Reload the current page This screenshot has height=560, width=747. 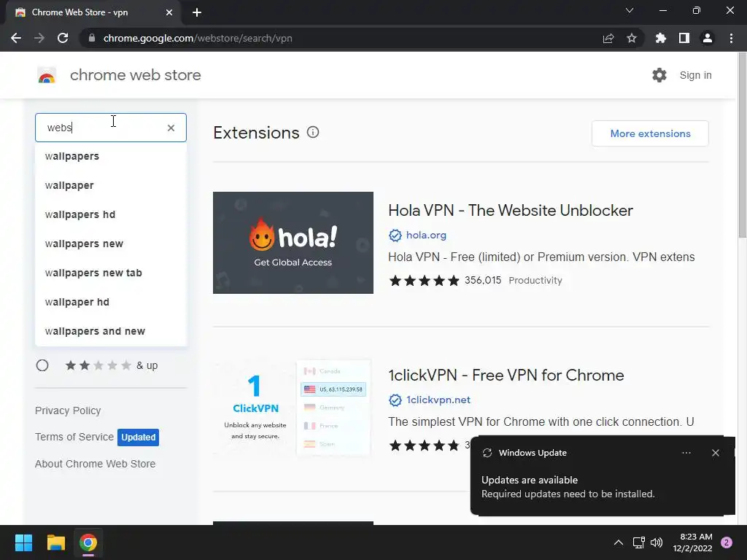coord(63,38)
